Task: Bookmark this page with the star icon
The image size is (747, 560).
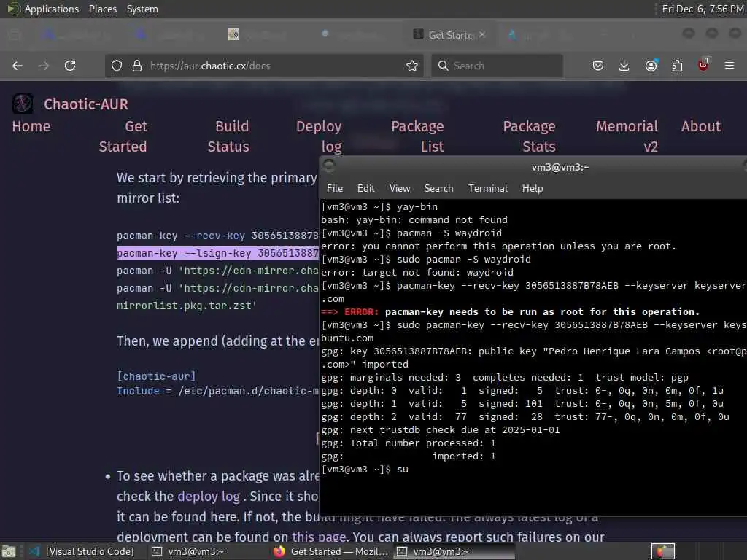Action: 412,66
